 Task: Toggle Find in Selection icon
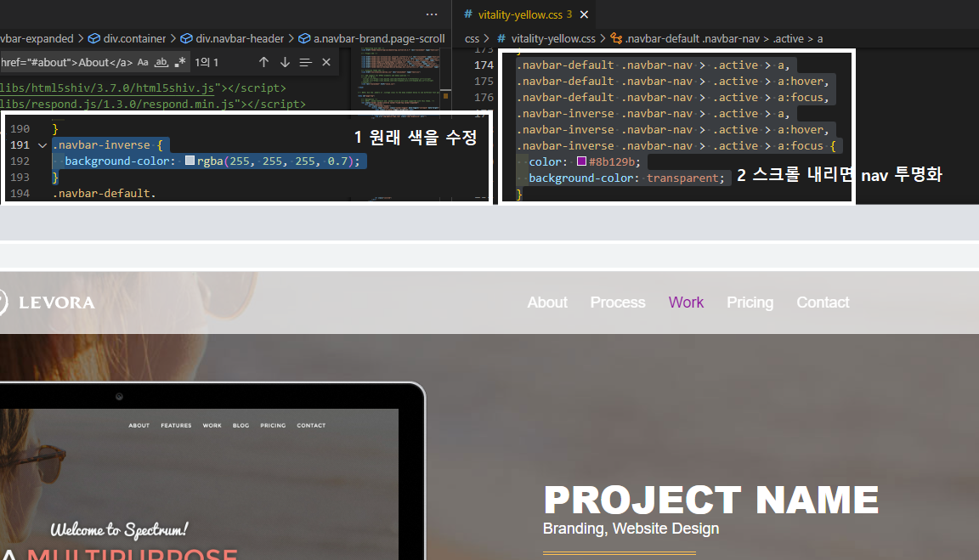click(x=305, y=62)
